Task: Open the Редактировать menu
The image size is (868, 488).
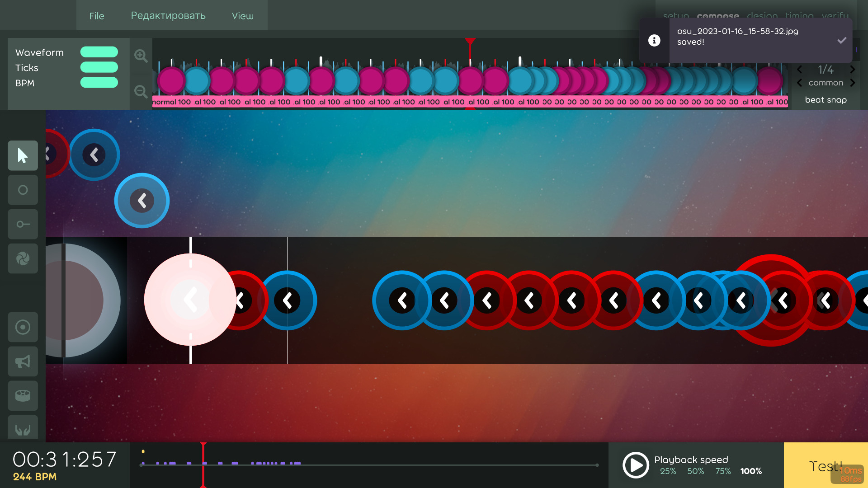Action: [169, 15]
